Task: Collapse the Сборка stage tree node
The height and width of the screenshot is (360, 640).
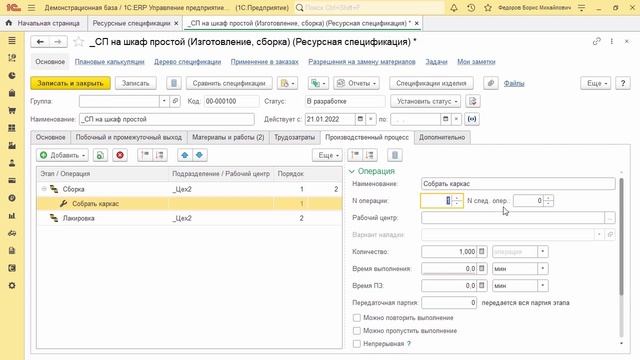Action: coord(44,189)
